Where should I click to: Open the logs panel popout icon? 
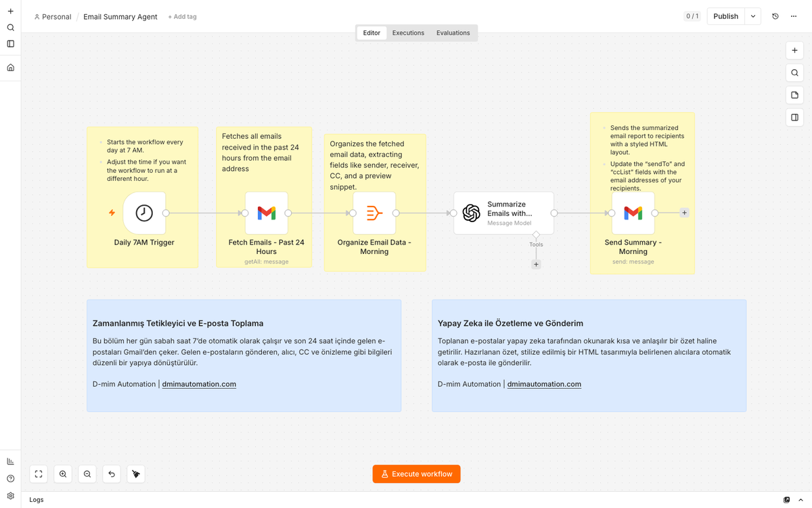point(786,500)
